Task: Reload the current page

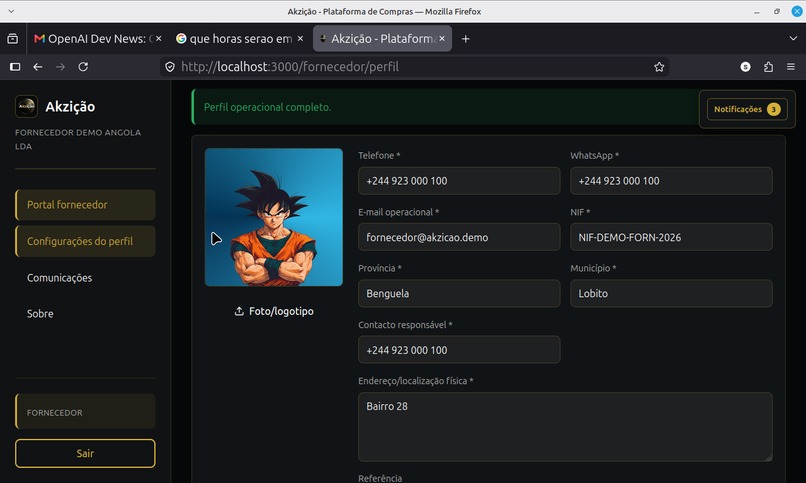Action: pyautogui.click(x=83, y=67)
